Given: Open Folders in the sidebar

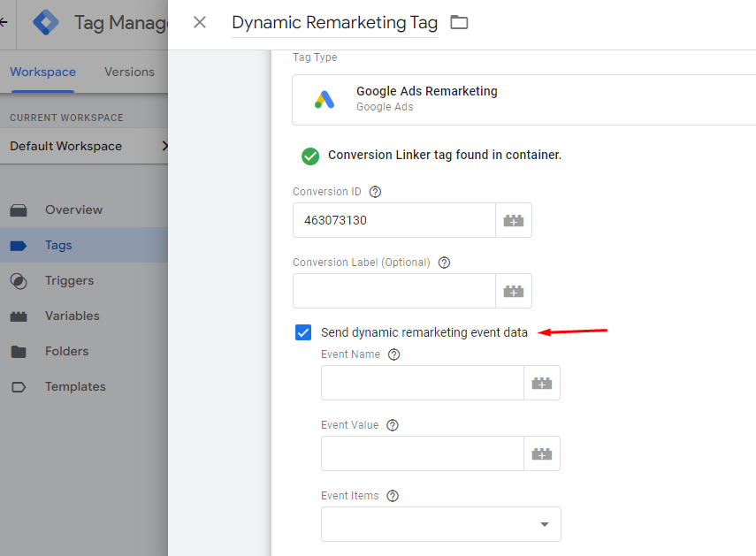Looking at the screenshot, I should 84,351.
